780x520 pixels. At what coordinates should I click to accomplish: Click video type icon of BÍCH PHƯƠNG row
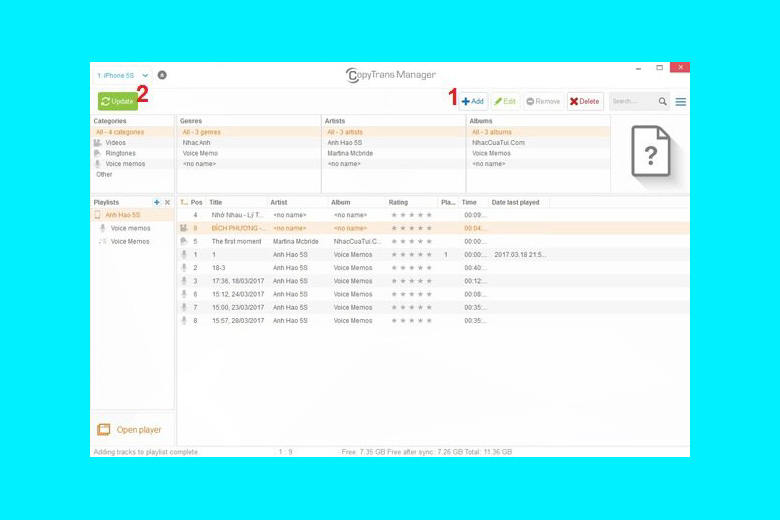point(184,228)
